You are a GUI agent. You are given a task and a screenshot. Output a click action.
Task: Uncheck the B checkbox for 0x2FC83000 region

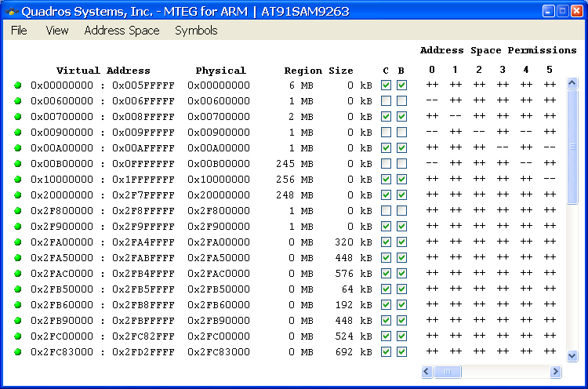pos(401,352)
